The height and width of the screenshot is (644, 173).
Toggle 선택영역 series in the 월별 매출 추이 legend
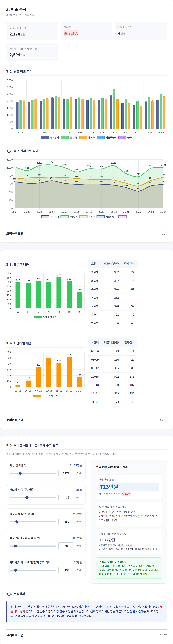(x=50, y=137)
